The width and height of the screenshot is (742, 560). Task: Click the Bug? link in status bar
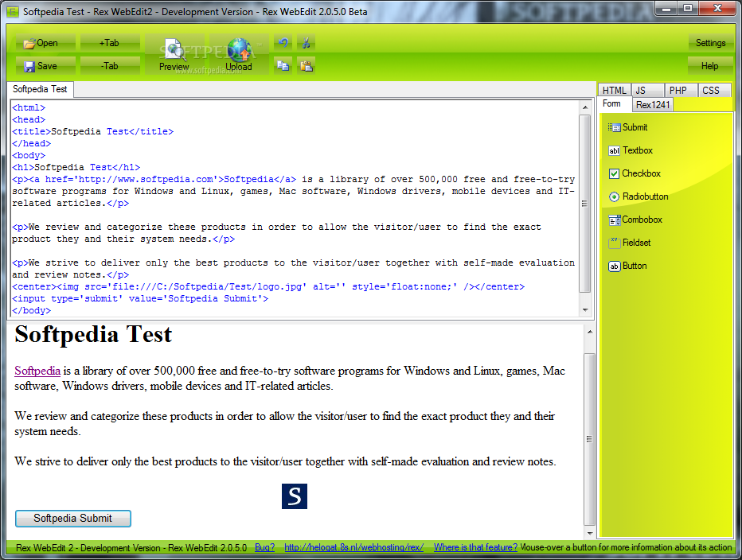click(264, 548)
